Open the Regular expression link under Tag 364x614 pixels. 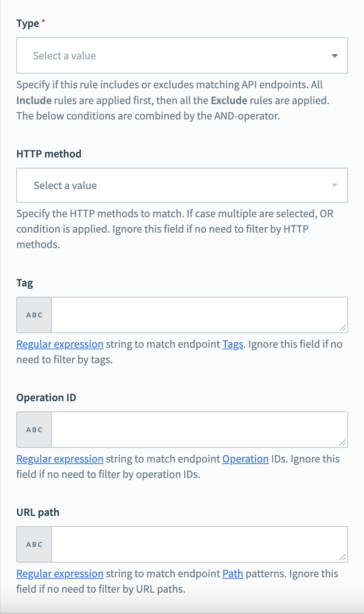(59, 344)
